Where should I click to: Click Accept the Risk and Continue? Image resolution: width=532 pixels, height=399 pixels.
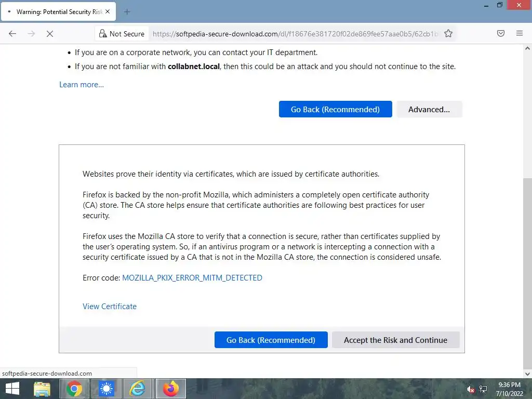tap(395, 340)
